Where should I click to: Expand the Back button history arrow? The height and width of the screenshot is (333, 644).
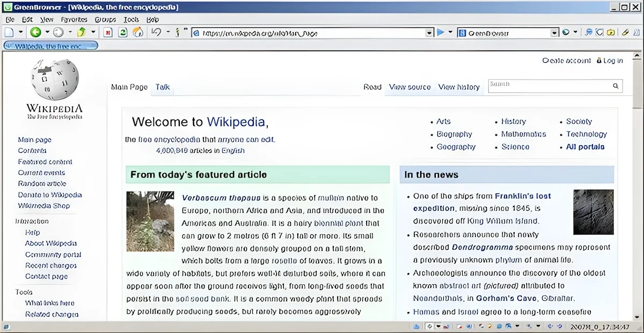(47, 32)
